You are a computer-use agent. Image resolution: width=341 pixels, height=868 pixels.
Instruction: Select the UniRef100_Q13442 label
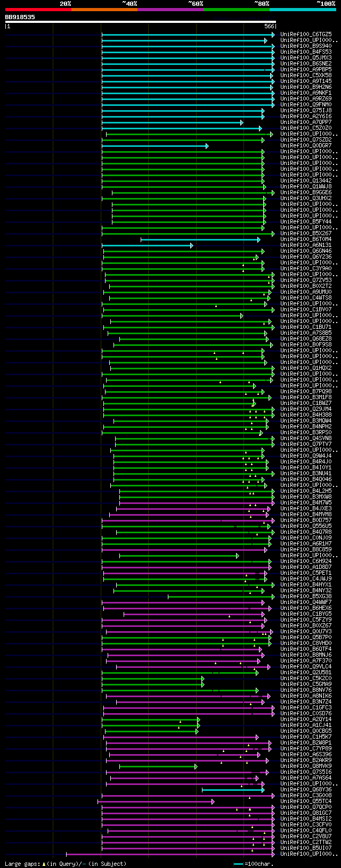(306, 180)
